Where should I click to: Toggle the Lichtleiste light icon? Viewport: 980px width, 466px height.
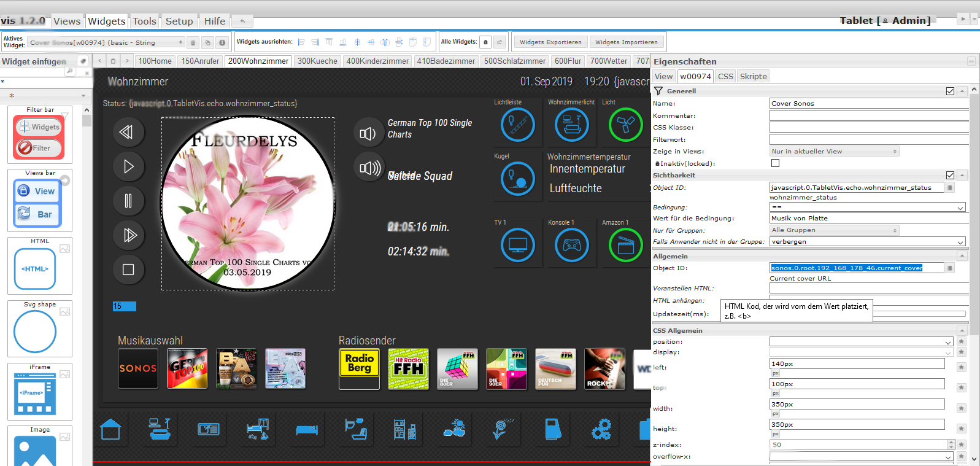point(518,125)
